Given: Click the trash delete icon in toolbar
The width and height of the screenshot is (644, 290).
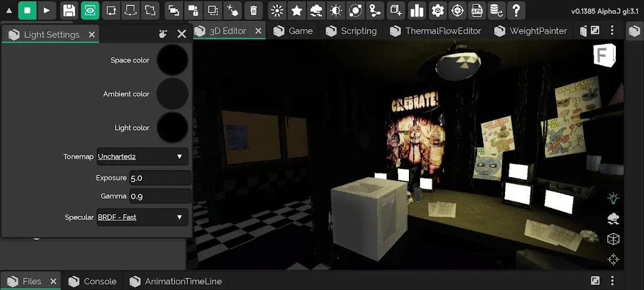Looking at the screenshot, I should coord(253,10).
